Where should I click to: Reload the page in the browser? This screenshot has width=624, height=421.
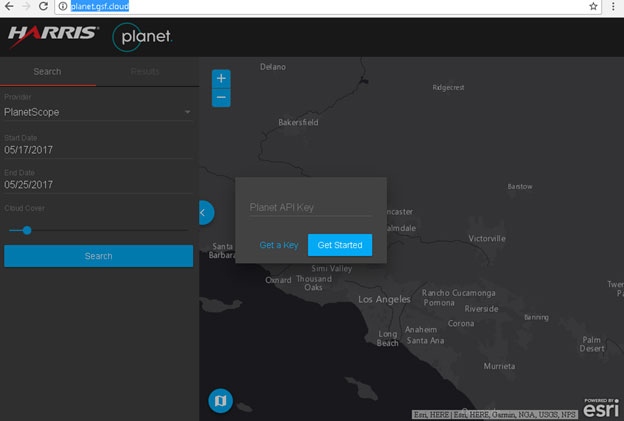(42, 6)
